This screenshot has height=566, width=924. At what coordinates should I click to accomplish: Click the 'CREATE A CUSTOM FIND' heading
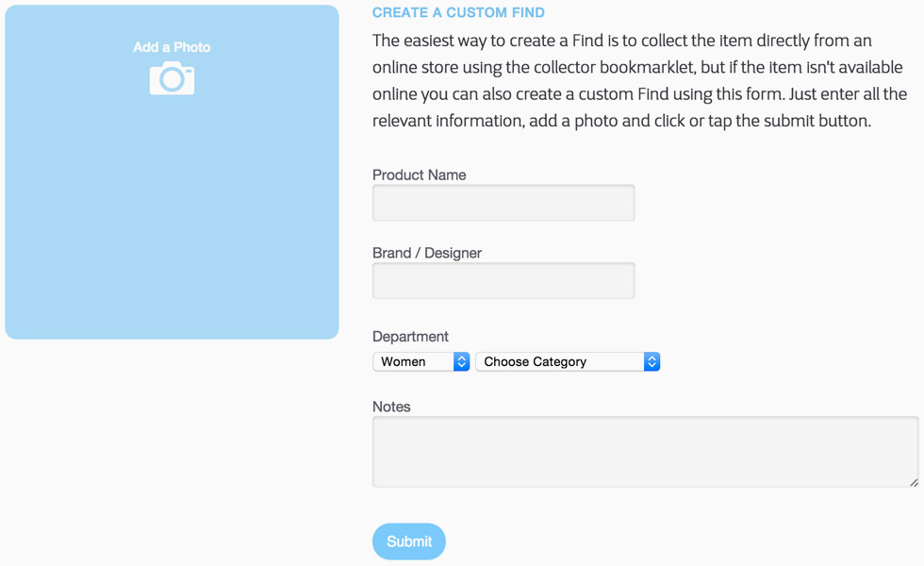coord(458,13)
